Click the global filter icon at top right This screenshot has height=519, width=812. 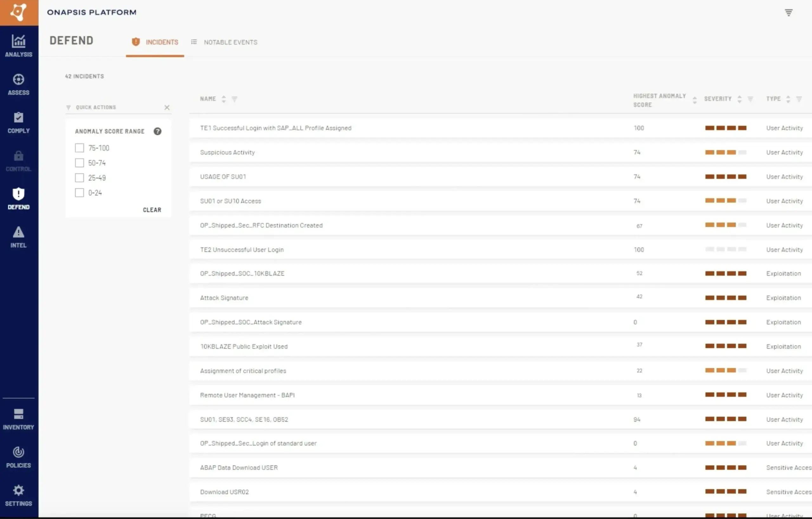(789, 12)
